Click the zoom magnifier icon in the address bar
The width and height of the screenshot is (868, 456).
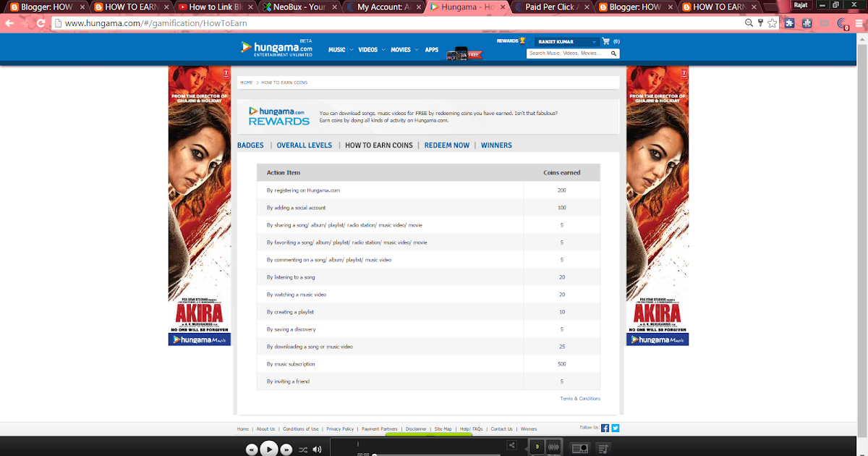point(750,23)
